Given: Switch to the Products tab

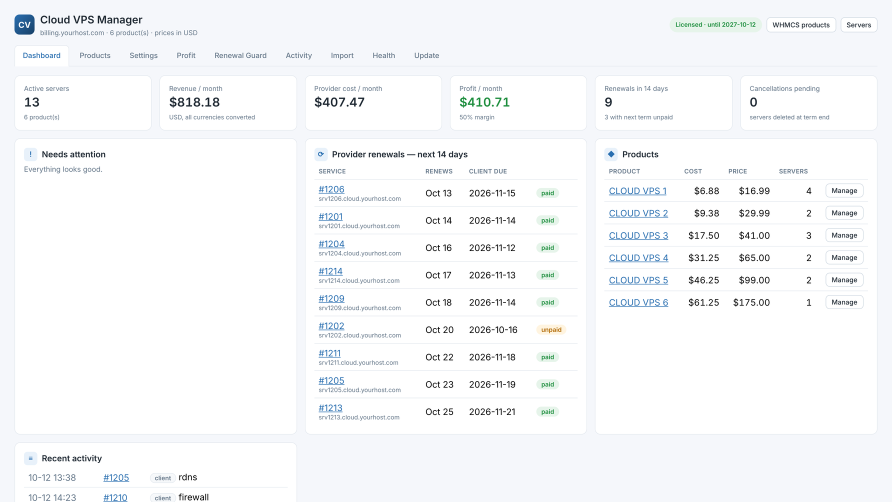Looking at the screenshot, I should (x=95, y=56).
